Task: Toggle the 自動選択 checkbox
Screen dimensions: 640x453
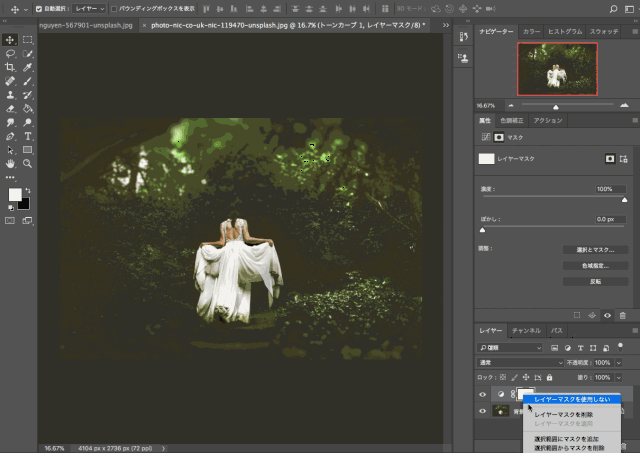Action: click(39, 9)
